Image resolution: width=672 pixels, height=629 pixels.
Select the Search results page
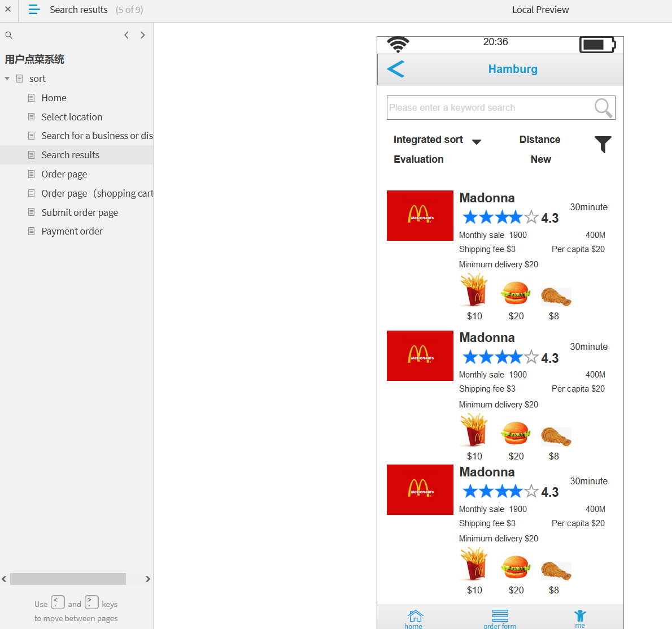(70, 155)
